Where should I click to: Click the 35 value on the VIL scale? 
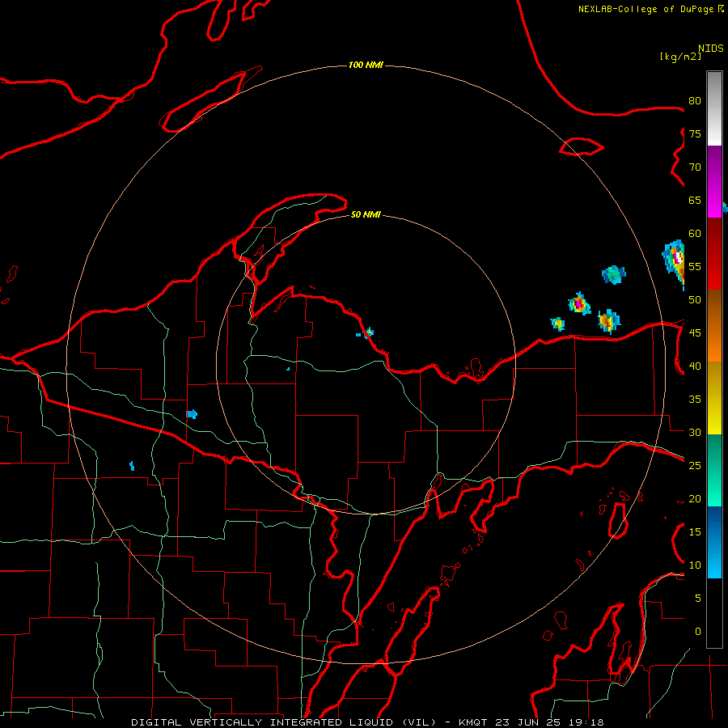click(695, 400)
